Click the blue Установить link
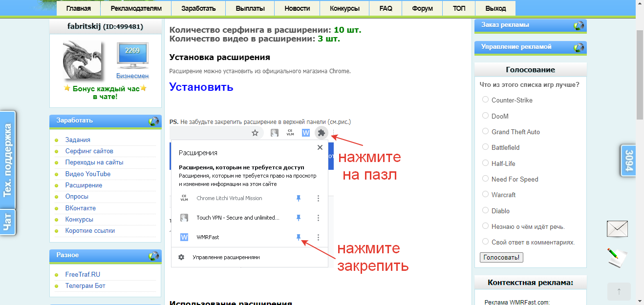Image resolution: width=644 pixels, height=305 pixels. (x=201, y=87)
